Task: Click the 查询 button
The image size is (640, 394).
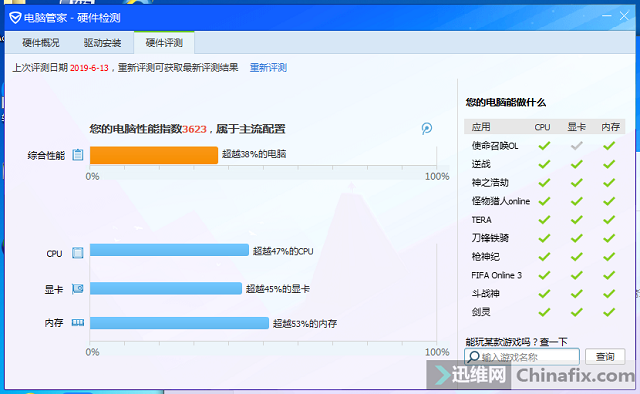Action: pos(605,356)
